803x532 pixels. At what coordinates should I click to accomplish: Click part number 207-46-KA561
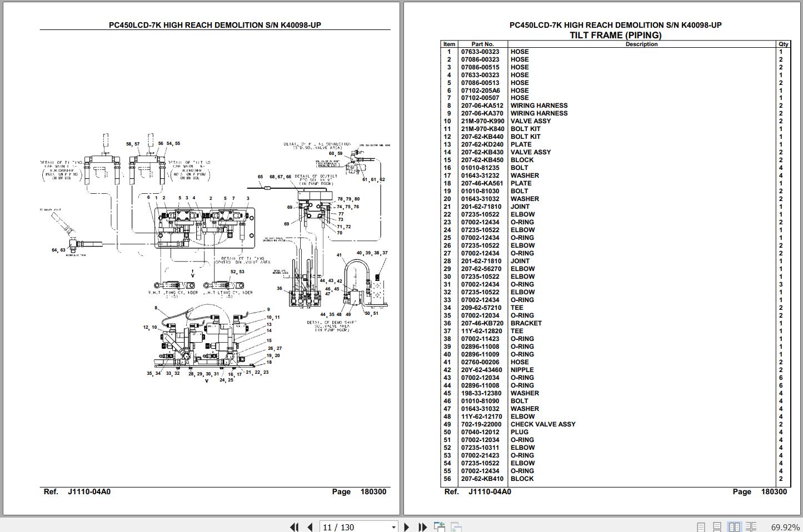[x=482, y=183]
